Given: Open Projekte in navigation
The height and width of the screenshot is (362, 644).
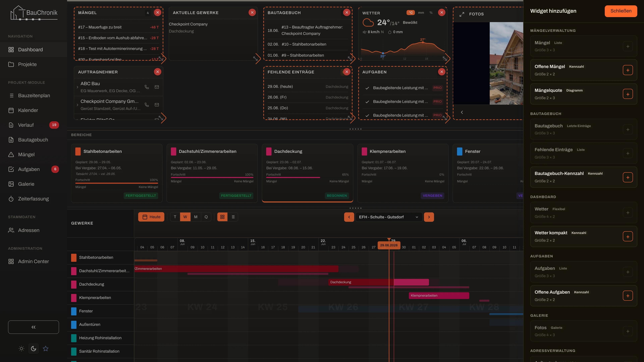Looking at the screenshot, I should pos(34,64).
